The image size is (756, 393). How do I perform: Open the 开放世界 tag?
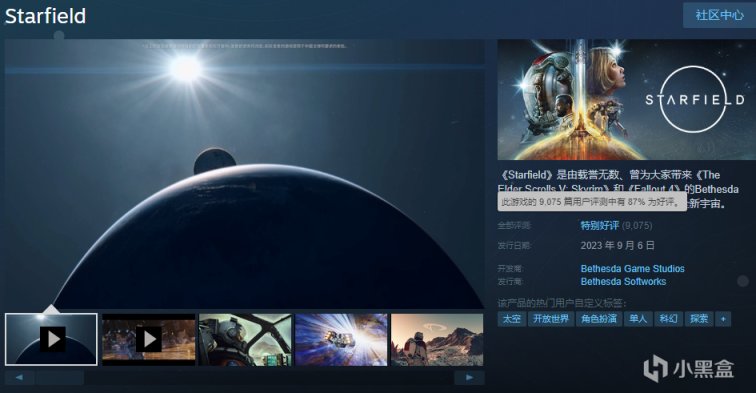[x=551, y=319]
